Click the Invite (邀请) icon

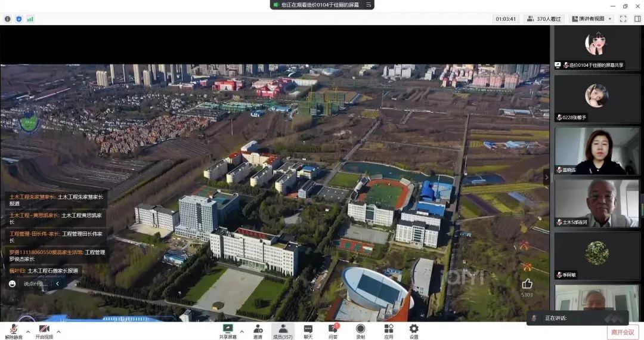(x=258, y=330)
